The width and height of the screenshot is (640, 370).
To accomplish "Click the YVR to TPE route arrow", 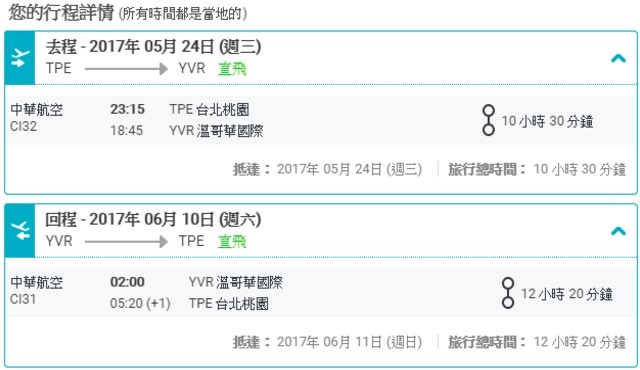I will pyautogui.click(x=126, y=241).
